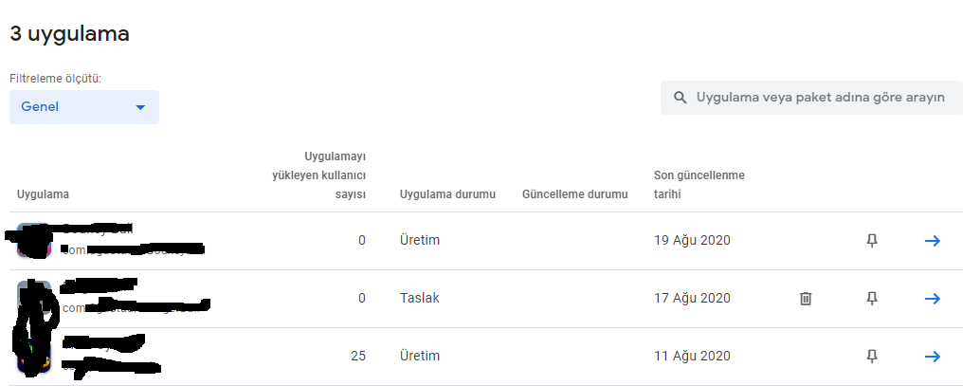Select first app's thumbnail icon
This screenshot has width=980, height=386.
(34, 240)
